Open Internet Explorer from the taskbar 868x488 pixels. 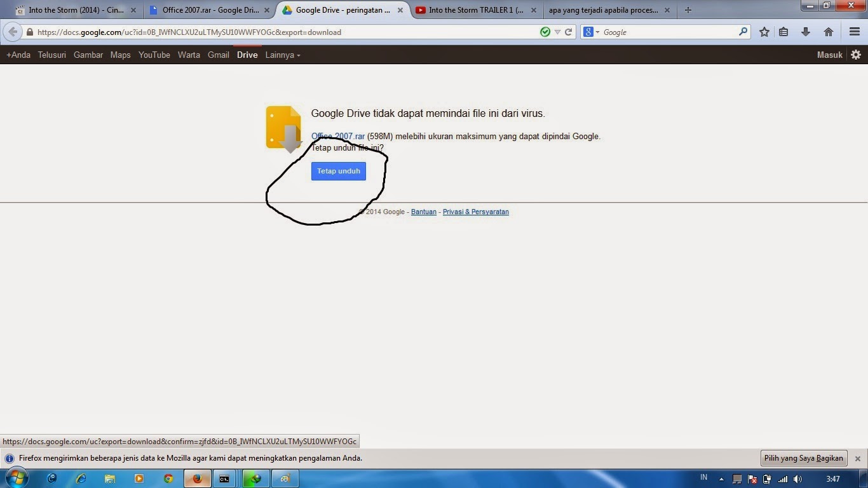point(81,478)
